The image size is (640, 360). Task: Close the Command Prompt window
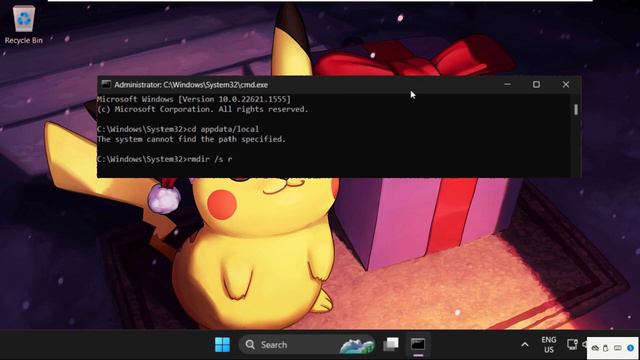pos(566,84)
